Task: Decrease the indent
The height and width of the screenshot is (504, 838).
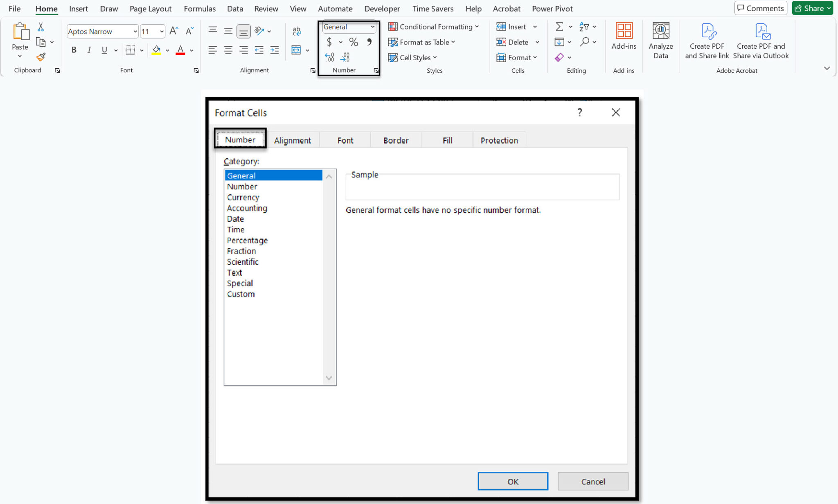Action: coord(259,50)
